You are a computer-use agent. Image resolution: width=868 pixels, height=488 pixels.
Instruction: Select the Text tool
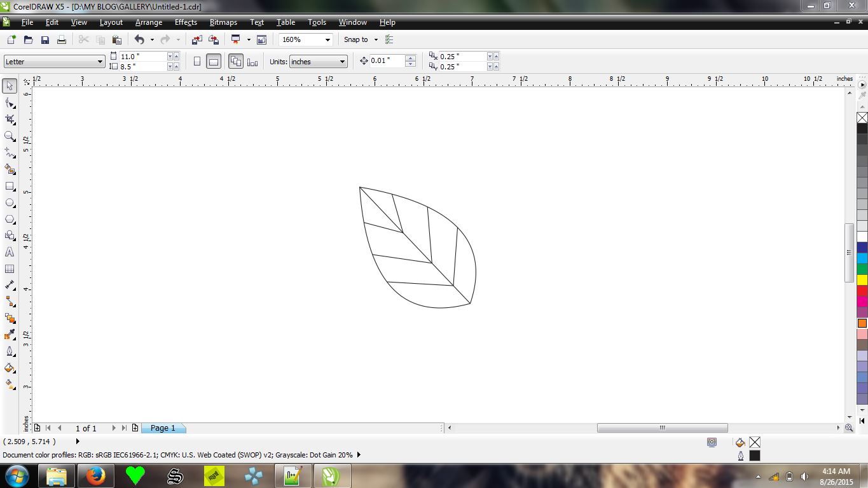(10, 252)
